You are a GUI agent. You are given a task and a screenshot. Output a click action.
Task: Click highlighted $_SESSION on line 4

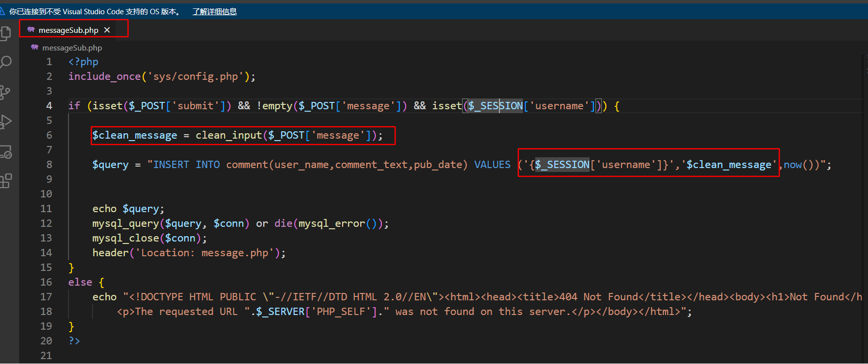496,106
